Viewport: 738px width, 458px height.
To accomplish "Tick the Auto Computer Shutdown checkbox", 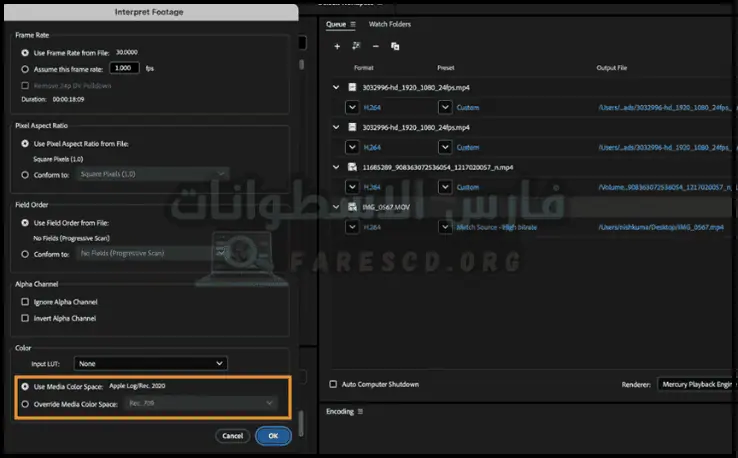I will click(x=334, y=384).
